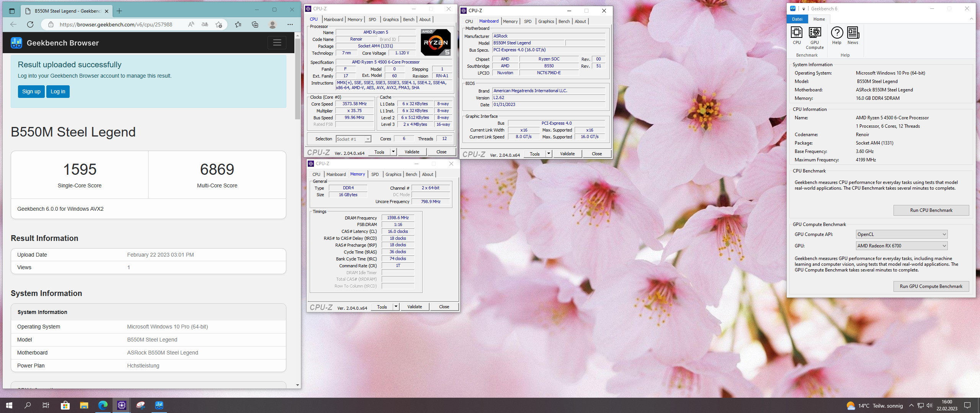980x413 pixels.
Task: Open SPD tab in CPU-Z Mainboard window
Action: (x=528, y=21)
